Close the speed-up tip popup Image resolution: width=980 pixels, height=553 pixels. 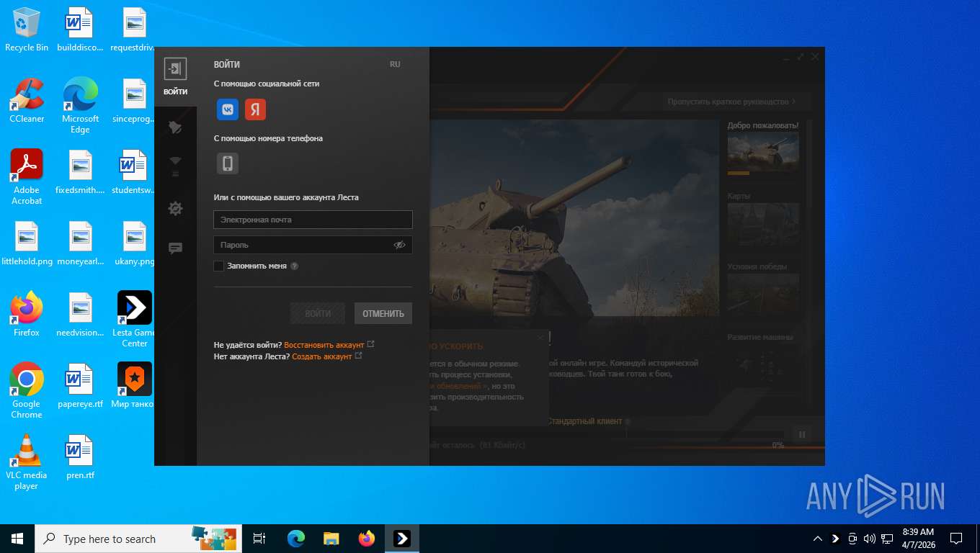540,337
